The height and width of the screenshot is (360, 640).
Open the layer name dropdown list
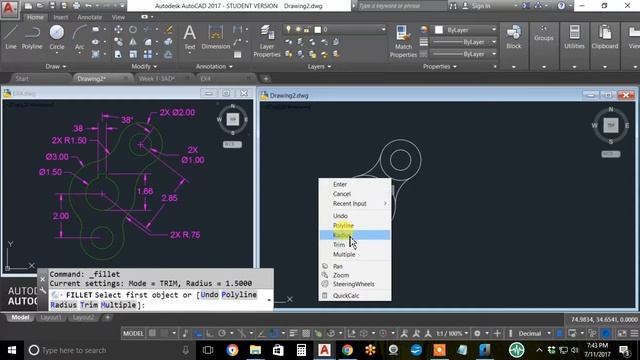tap(383, 29)
